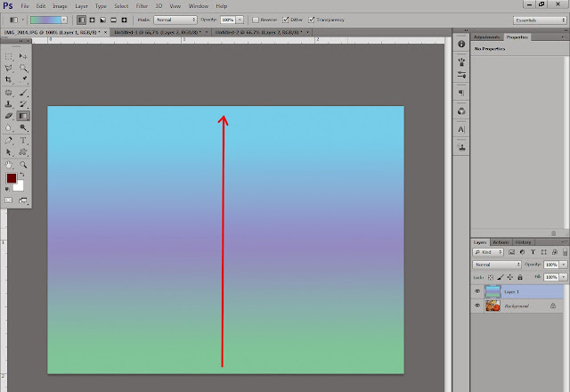Reset default foreground and background colors

tap(7, 189)
